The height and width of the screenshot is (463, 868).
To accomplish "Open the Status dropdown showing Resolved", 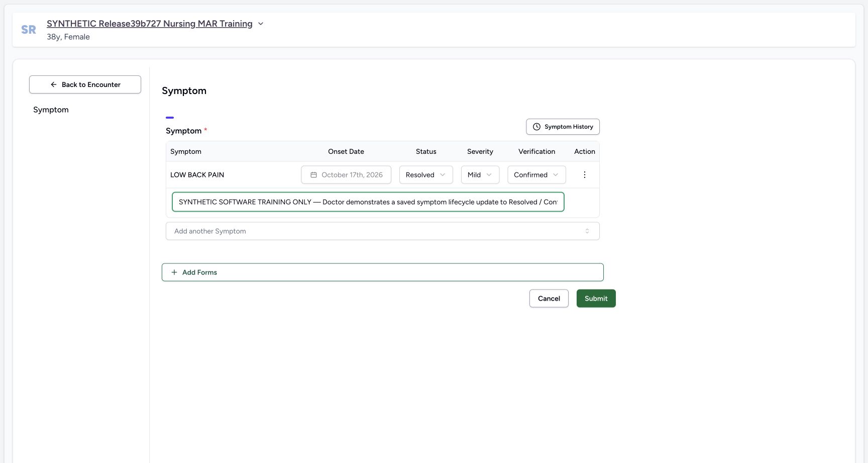I will [426, 175].
